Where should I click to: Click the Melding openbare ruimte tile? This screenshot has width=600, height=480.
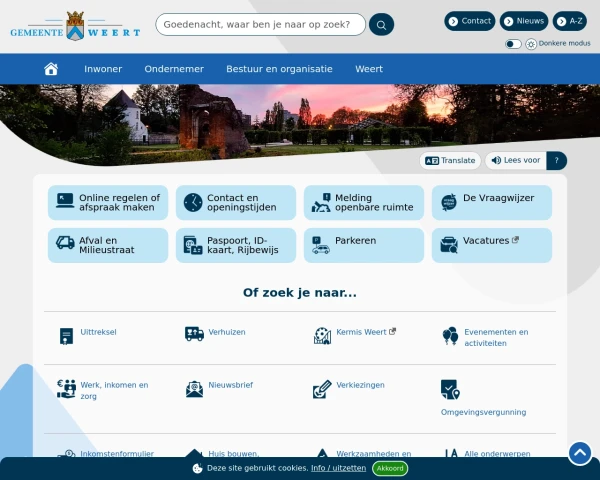coord(364,203)
